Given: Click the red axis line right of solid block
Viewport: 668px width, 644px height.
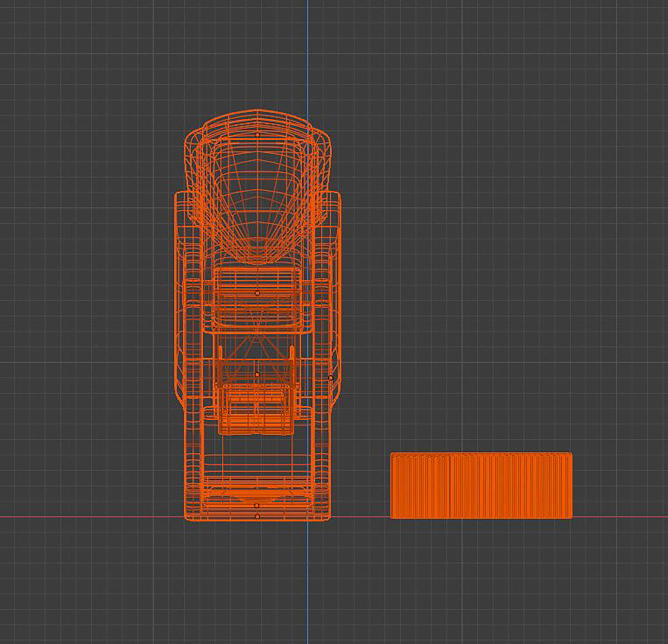Looking at the screenshot, I should point(620,517).
